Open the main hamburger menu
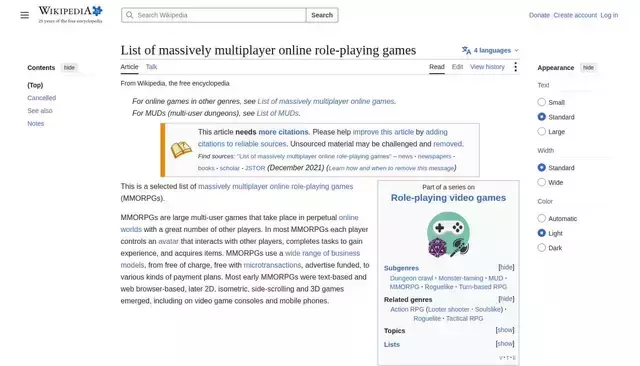 click(x=24, y=15)
